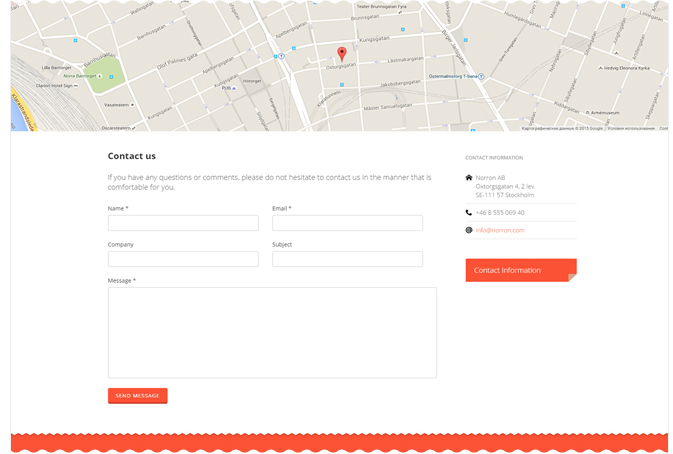This screenshot has height=454, width=673.
Task: Click the Teater Brunnsgatan Fyra label
Action: 382,6
